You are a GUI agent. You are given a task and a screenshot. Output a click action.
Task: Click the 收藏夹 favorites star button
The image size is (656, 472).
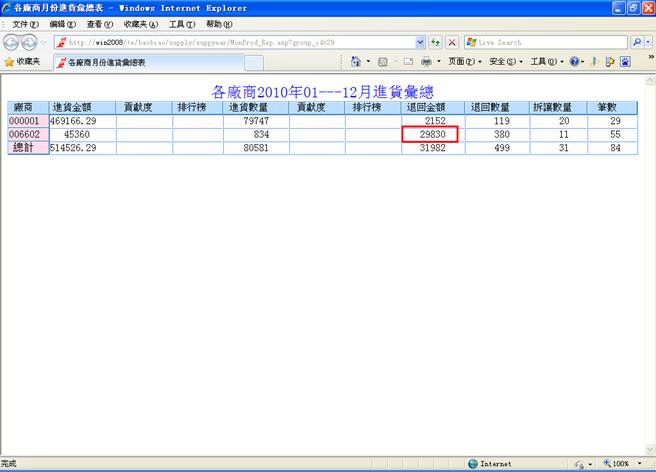pyautogui.click(x=22, y=62)
